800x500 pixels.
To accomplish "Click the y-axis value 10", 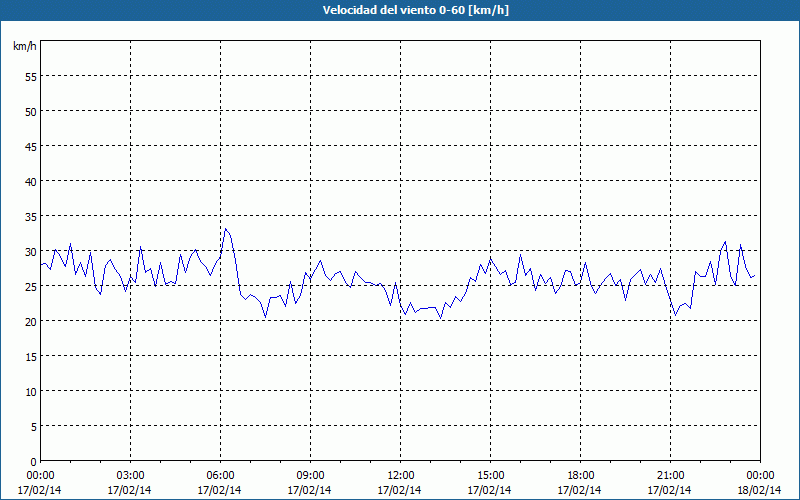I will tap(31, 392).
